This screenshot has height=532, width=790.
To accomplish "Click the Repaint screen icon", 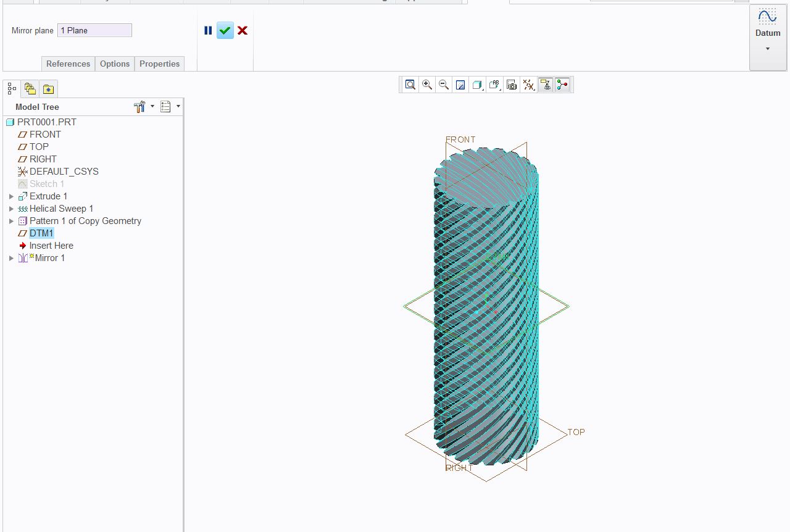I will [x=460, y=85].
